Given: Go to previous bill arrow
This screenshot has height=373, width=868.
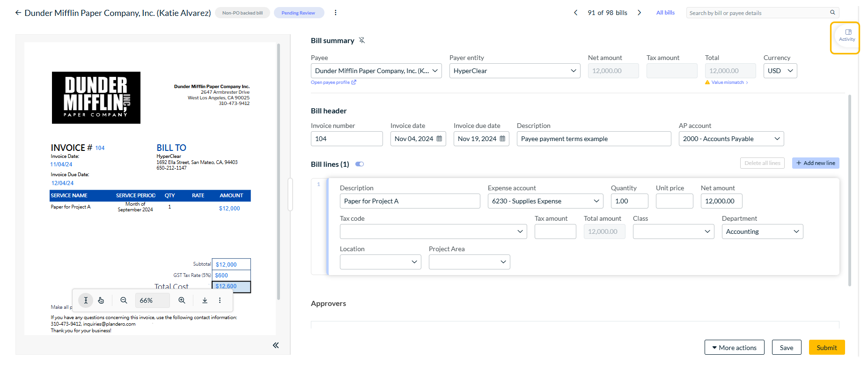Looking at the screenshot, I should [x=576, y=13].
